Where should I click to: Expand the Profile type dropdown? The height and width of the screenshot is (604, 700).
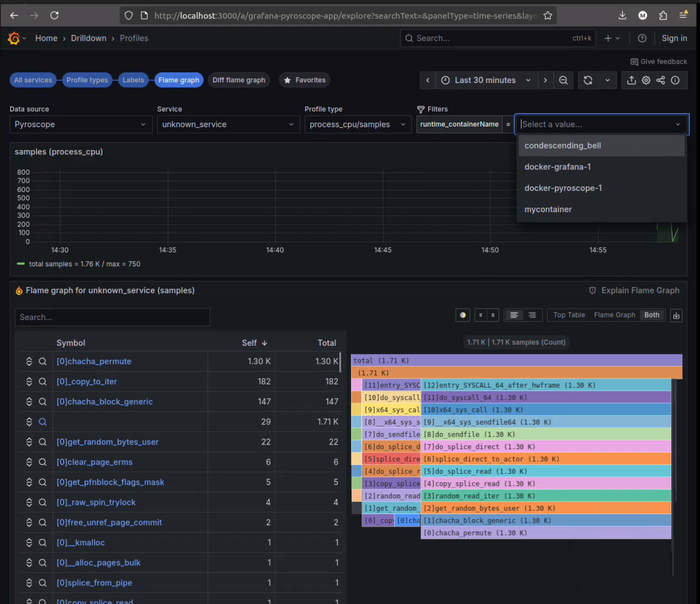[357, 125]
